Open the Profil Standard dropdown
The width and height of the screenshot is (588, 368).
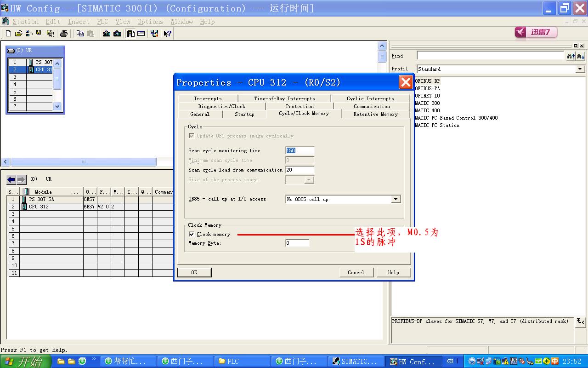580,69
